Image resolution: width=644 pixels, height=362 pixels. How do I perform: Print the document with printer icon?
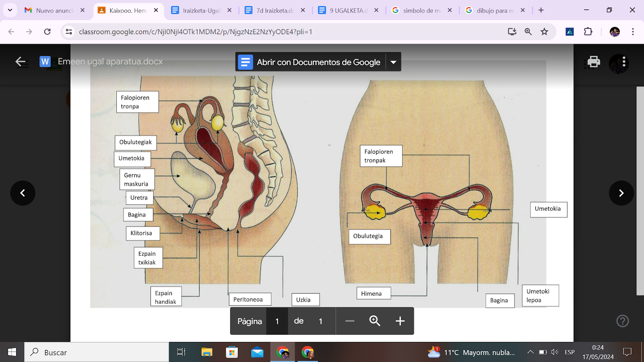click(594, 62)
